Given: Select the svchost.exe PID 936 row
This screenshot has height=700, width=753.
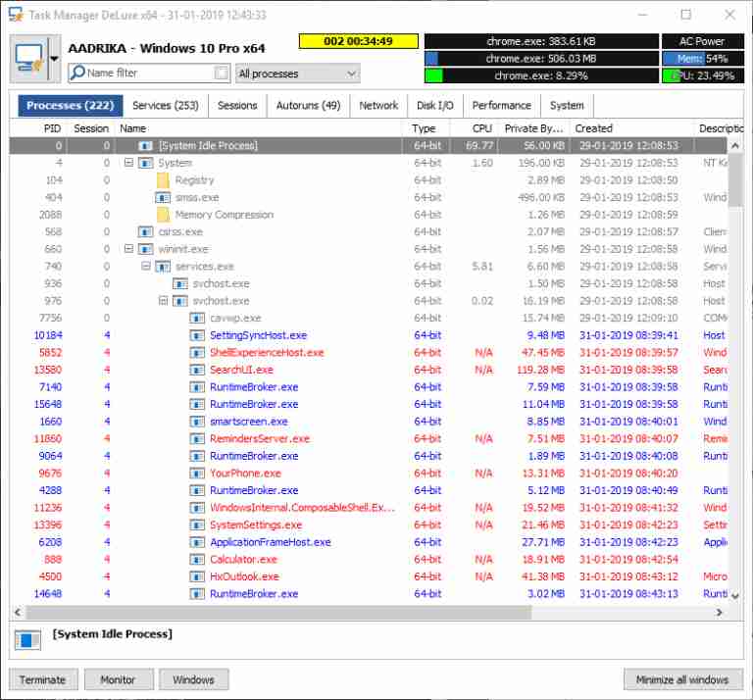Looking at the screenshot, I should point(369,283).
